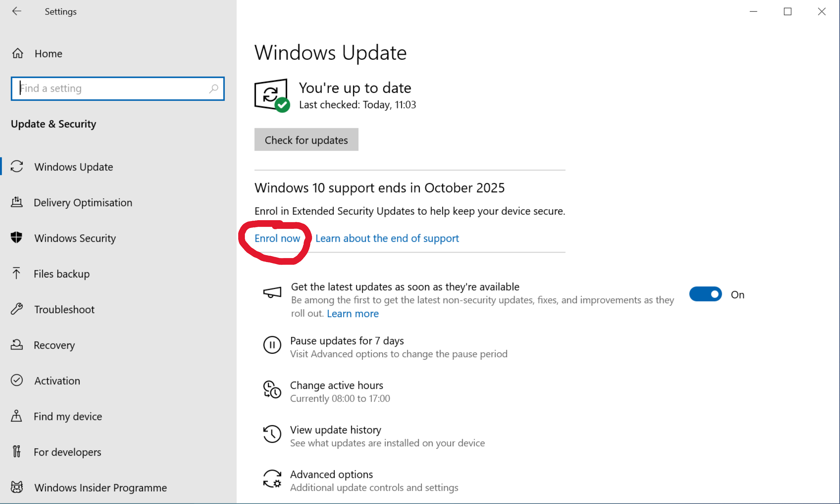Click 'Windows 10 support ends in October 2025' heading

click(379, 187)
